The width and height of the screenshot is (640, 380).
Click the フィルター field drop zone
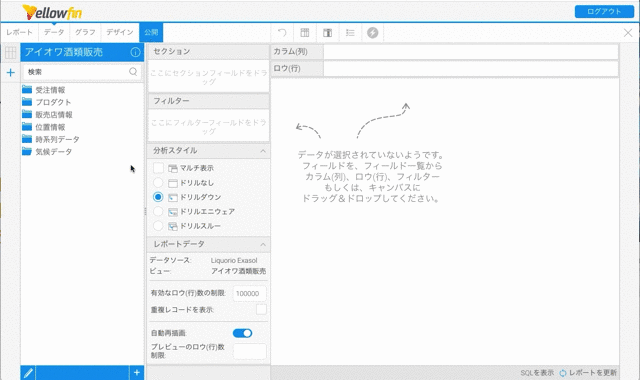tap(209, 126)
